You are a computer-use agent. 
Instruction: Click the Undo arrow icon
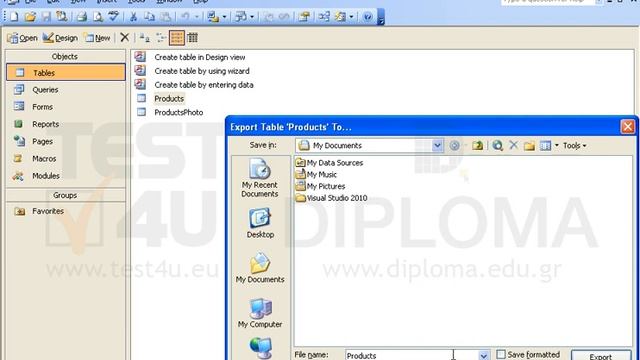tap(185, 17)
